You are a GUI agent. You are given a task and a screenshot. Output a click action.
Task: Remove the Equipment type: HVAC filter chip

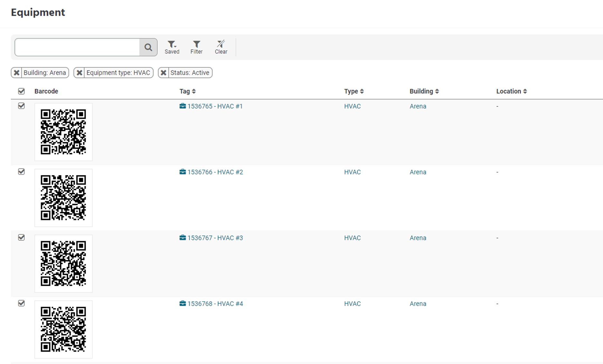pos(80,73)
